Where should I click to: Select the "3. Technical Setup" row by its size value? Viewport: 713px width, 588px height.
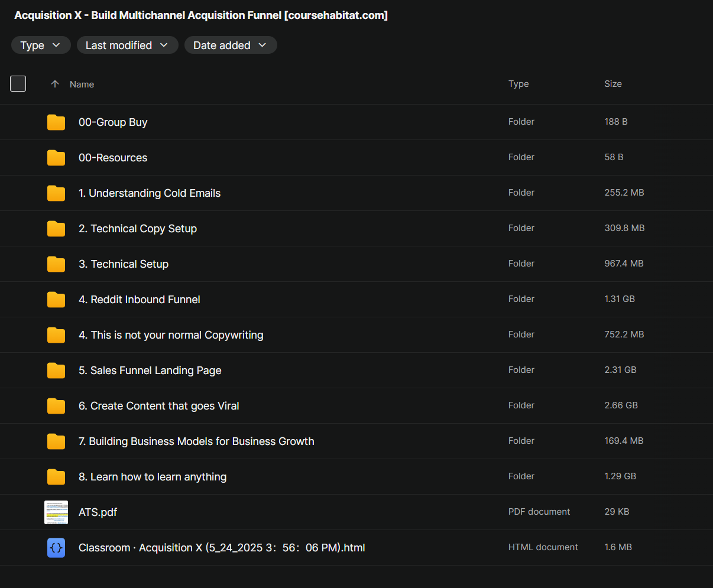(x=624, y=264)
